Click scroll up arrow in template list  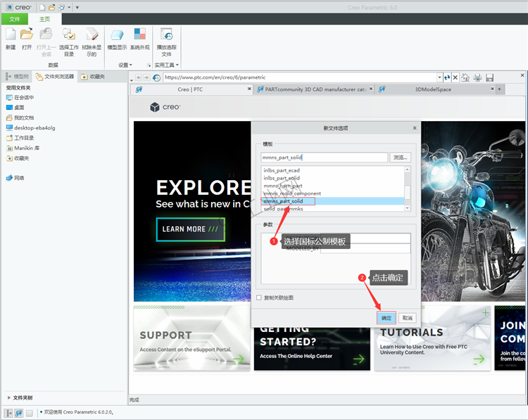click(x=408, y=170)
